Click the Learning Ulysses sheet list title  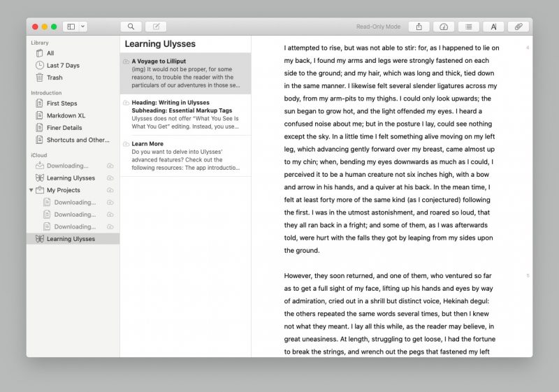[x=160, y=44]
